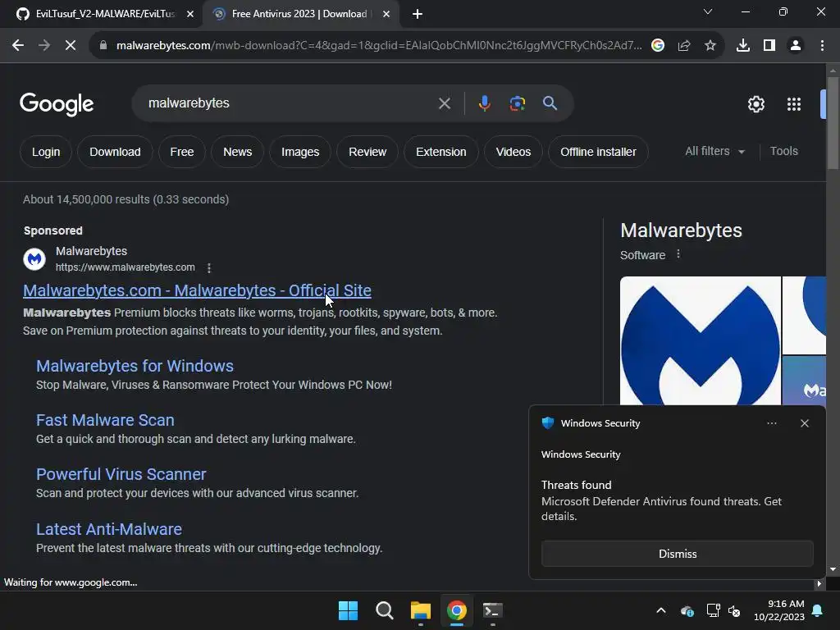Close the GitHub tab

[190, 14]
